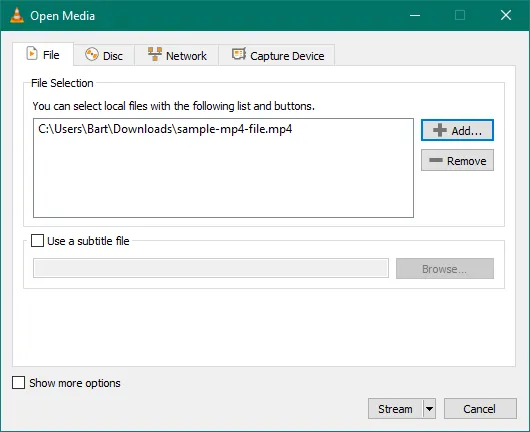Image resolution: width=530 pixels, height=432 pixels.
Task: Click the Remove button label
Action: click(466, 161)
